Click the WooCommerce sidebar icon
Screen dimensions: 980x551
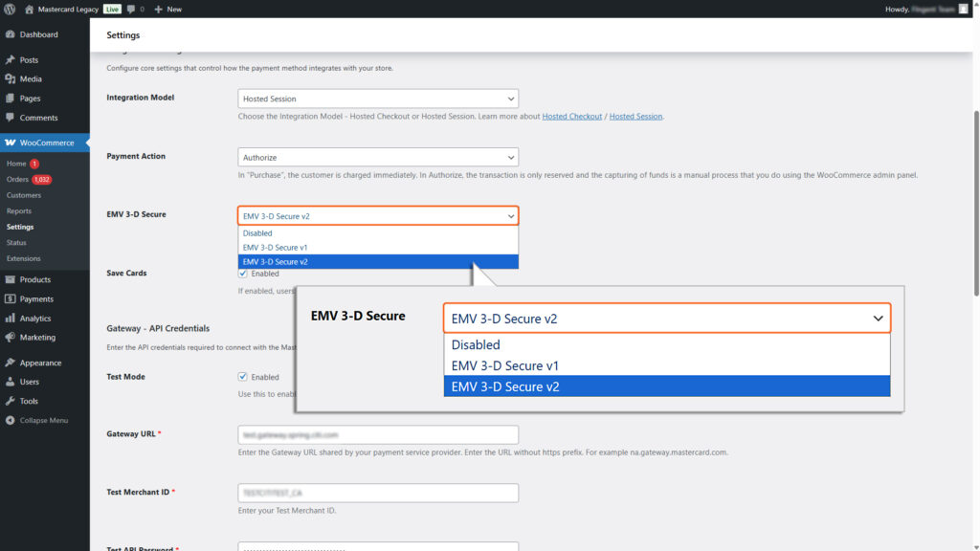(x=11, y=140)
